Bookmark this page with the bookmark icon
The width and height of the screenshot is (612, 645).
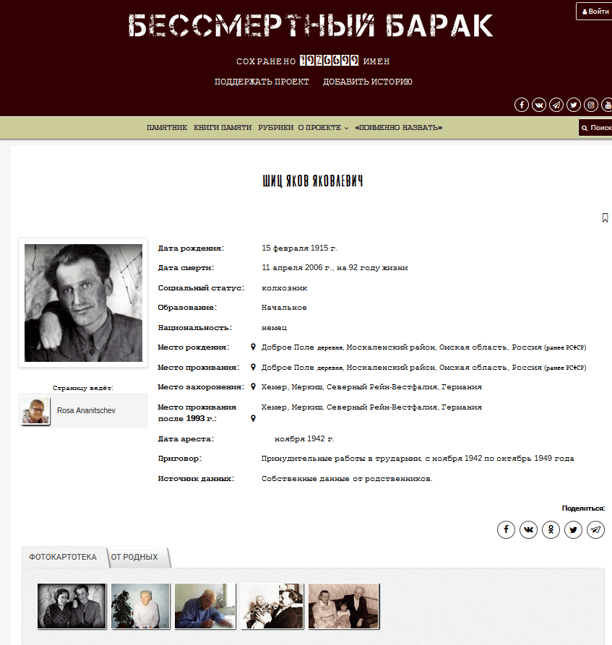point(605,218)
